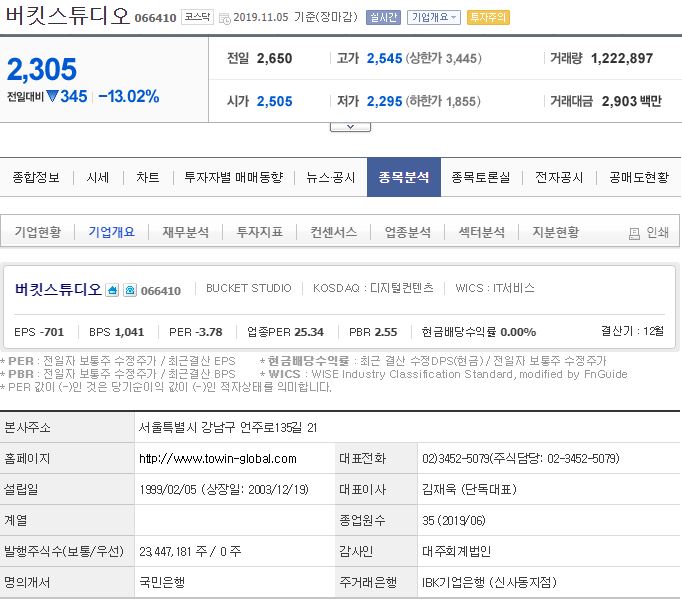
Task: Open the 종합정보 tab
Action: [x=36, y=177]
